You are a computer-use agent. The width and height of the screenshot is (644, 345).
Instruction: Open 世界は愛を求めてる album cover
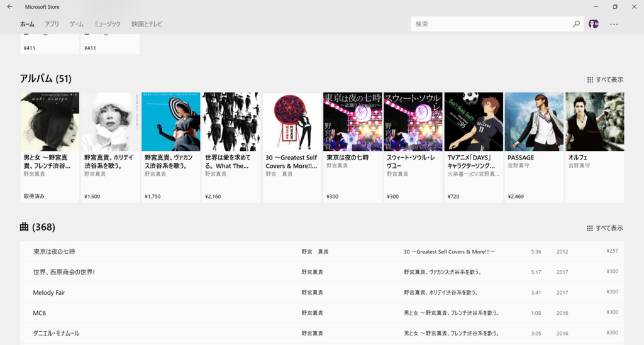[231, 121]
